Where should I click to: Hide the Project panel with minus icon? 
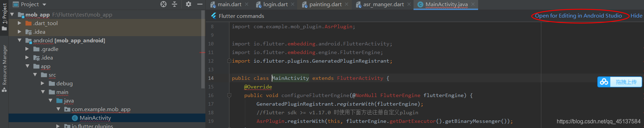coord(200,4)
